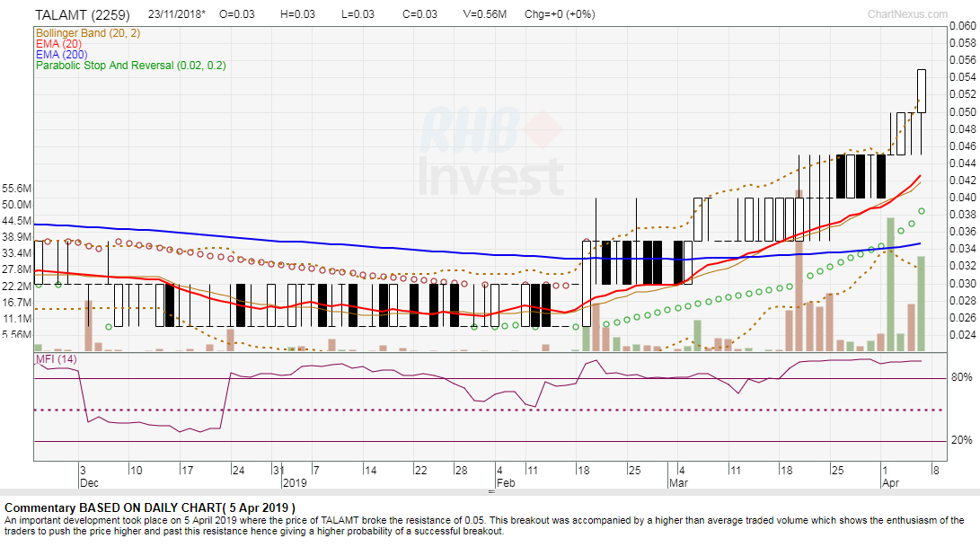This screenshot has height=547, width=980.
Task: Click the Mar month label on date axis
Action: pos(678,482)
